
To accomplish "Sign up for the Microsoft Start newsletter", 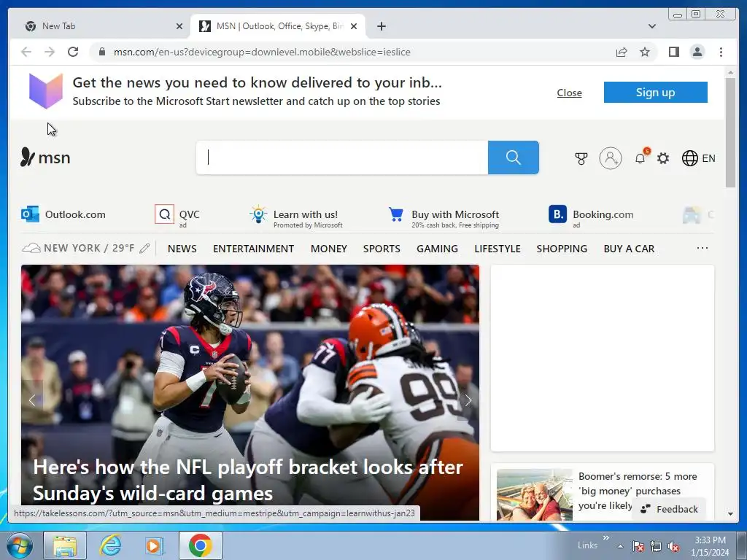I will (656, 92).
